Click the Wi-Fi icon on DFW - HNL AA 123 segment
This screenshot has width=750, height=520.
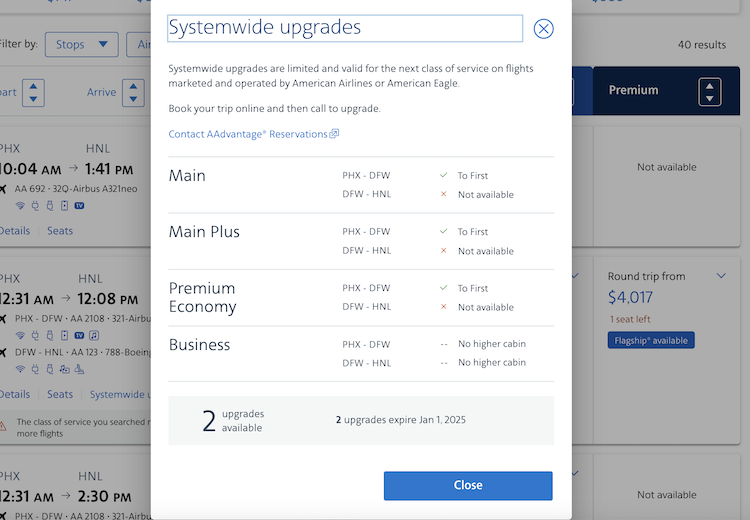[20, 369]
